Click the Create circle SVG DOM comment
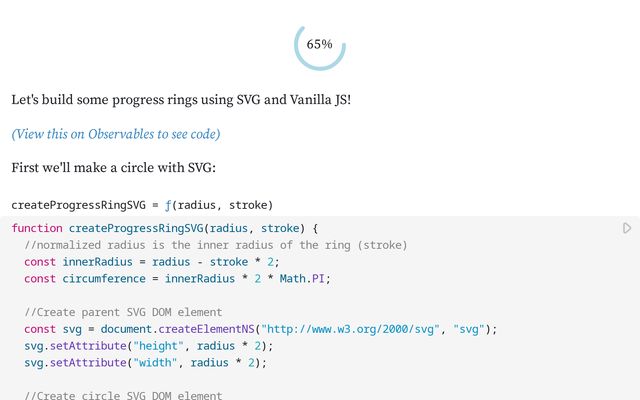 pyautogui.click(x=123, y=395)
